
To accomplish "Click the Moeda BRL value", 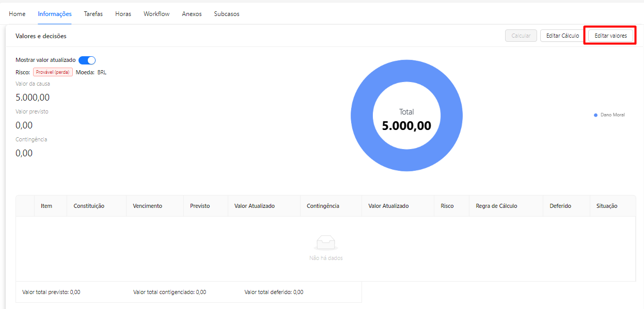I will pos(102,72).
